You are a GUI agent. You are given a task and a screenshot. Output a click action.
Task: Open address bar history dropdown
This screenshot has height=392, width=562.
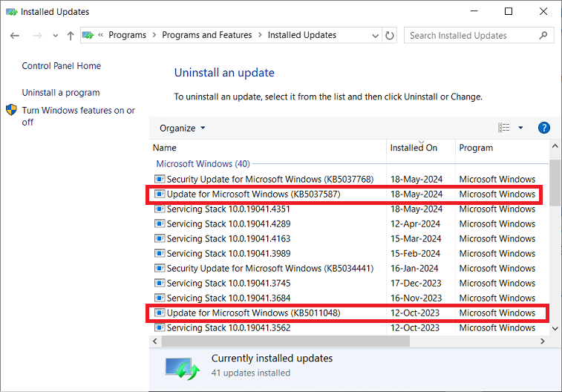tap(375, 36)
